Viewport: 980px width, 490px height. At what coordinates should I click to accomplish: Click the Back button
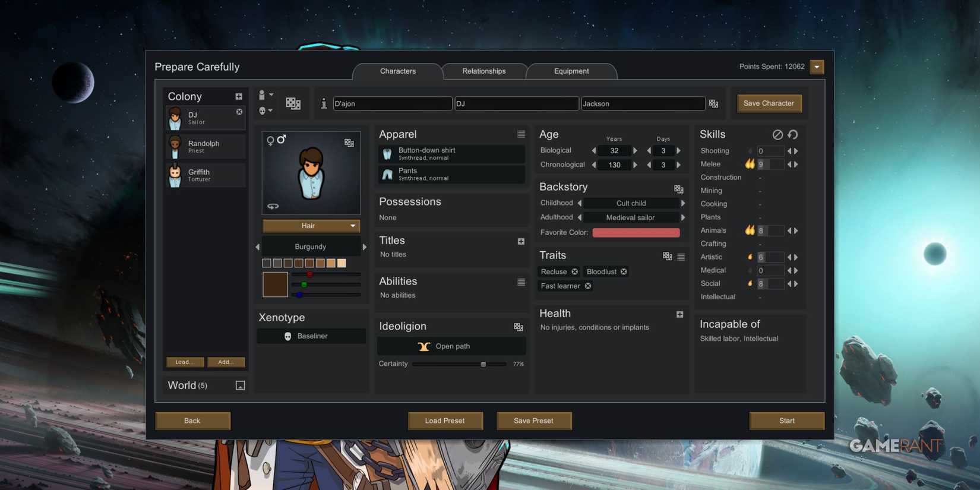[x=192, y=421]
